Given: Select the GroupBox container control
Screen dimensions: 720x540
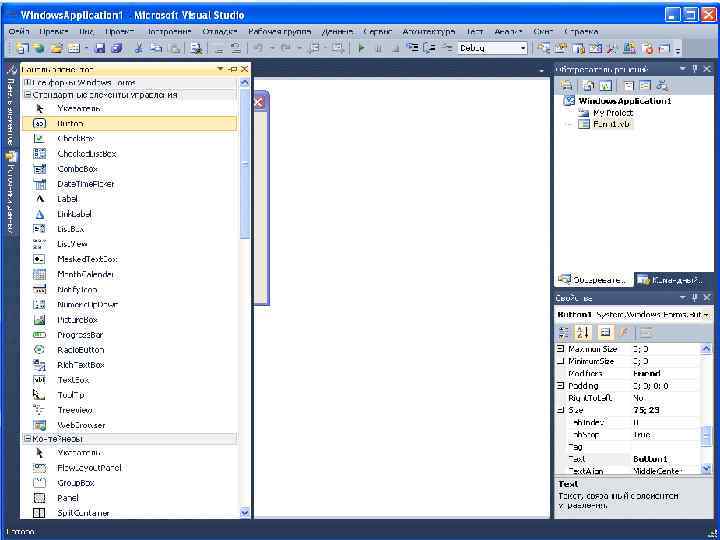Looking at the screenshot, I should [x=129, y=483].
